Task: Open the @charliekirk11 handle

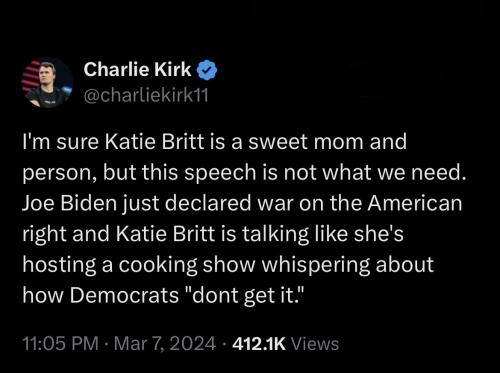Action: click(146, 96)
